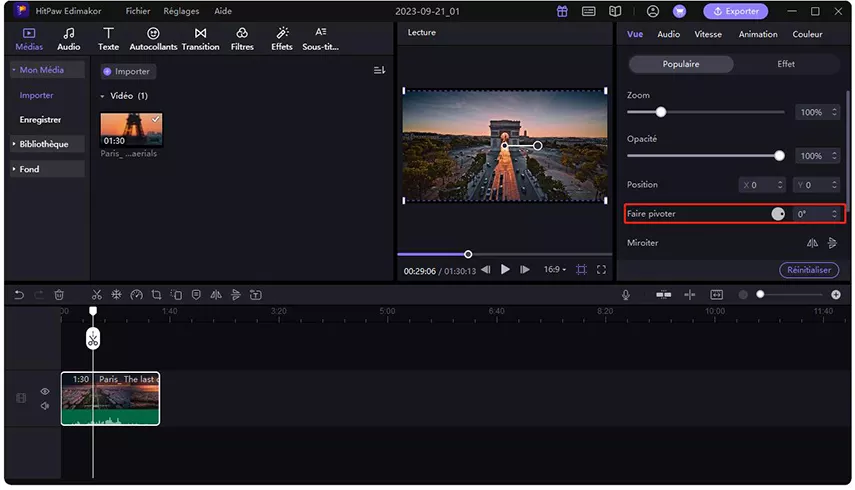Expand the Fond section

(14, 169)
